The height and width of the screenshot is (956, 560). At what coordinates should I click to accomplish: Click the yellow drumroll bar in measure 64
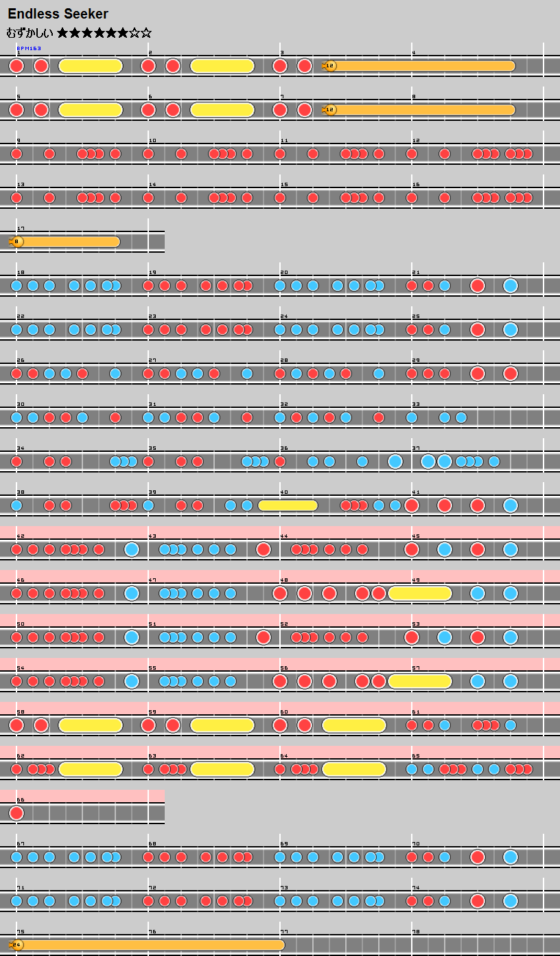(354, 769)
